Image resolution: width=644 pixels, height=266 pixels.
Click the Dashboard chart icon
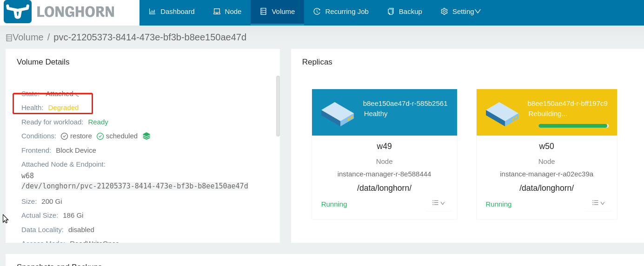(152, 12)
